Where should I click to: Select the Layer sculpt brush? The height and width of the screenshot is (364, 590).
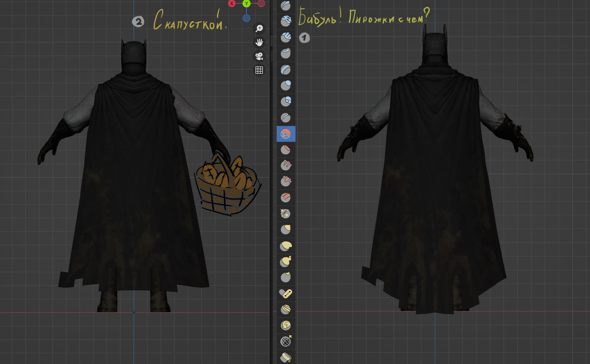286,69
